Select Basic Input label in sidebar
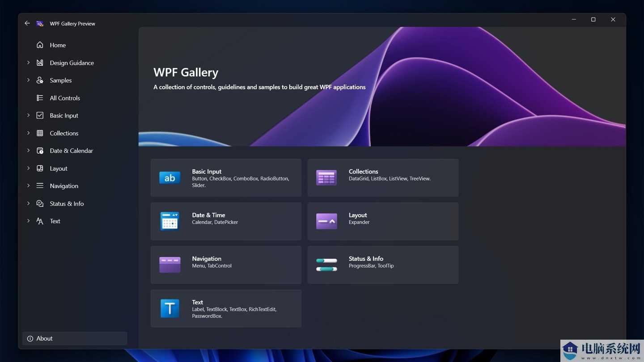Viewport: 644px width, 362px height. [64, 116]
